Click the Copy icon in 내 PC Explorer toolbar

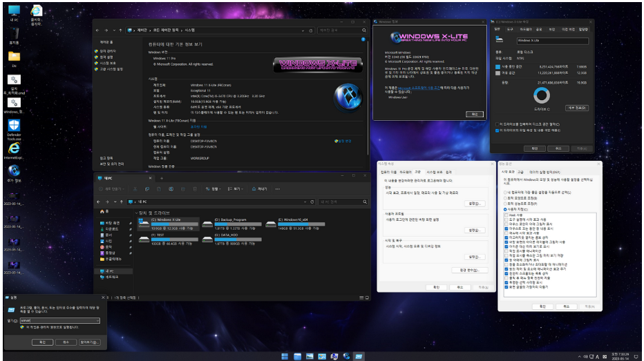(147, 189)
